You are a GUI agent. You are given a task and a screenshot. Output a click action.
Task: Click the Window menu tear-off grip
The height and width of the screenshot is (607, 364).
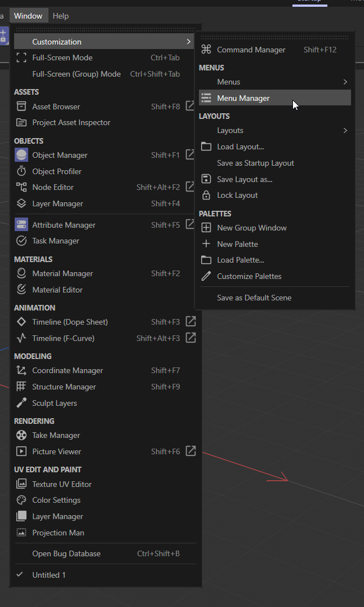[106, 29]
